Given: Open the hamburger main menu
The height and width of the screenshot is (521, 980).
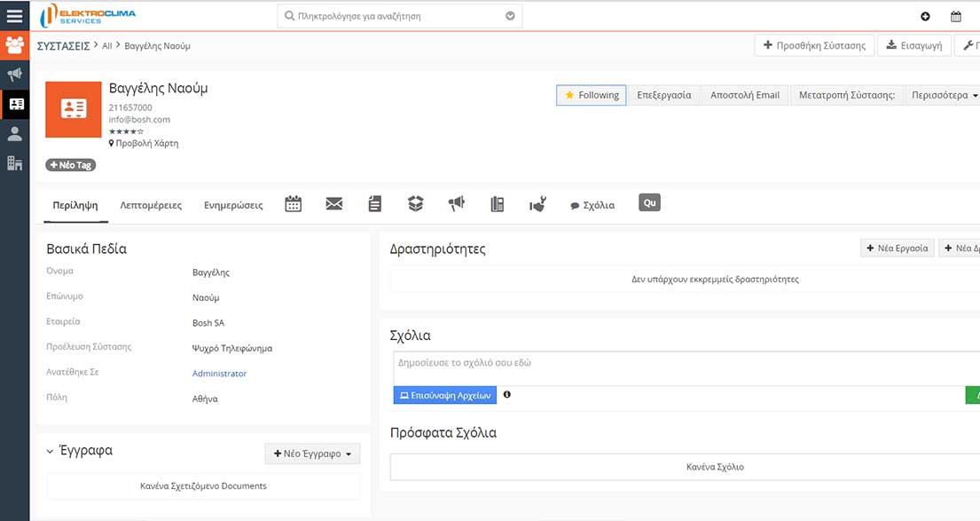Looking at the screenshot, I should pos(14,15).
